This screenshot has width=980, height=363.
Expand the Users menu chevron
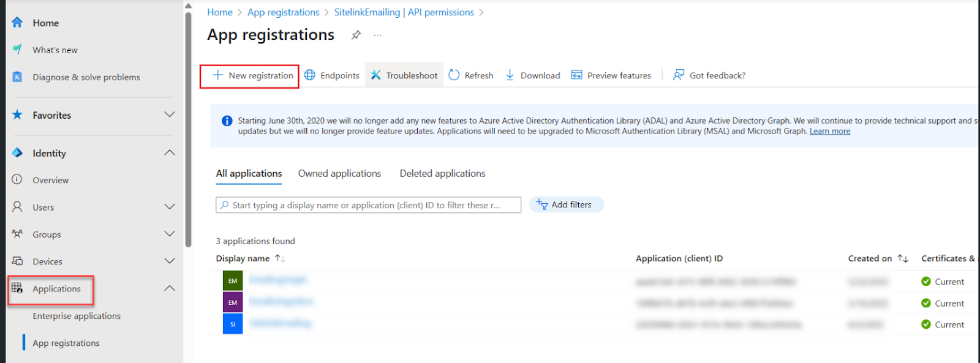(x=170, y=206)
